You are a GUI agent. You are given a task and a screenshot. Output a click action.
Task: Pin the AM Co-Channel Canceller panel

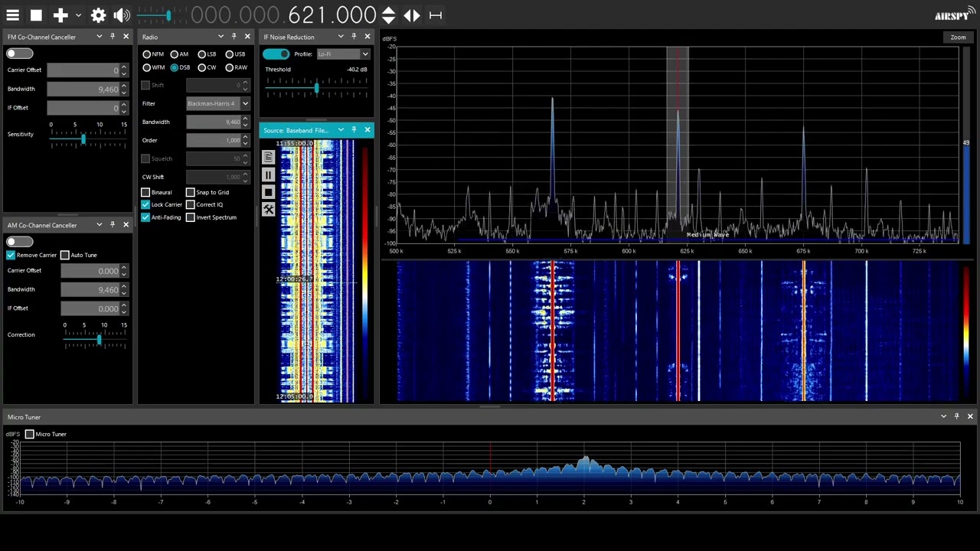pyautogui.click(x=113, y=225)
